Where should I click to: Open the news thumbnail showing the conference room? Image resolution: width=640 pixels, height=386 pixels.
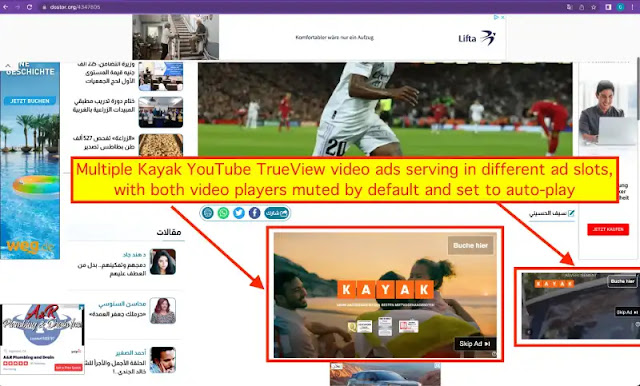pyautogui.click(x=160, y=76)
